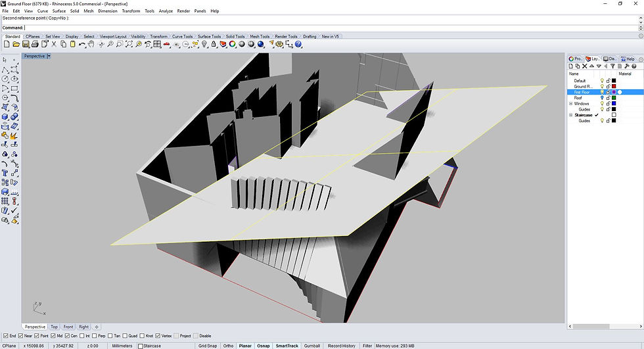
Task: Open the Transform menu
Action: pyautogui.click(x=131, y=11)
